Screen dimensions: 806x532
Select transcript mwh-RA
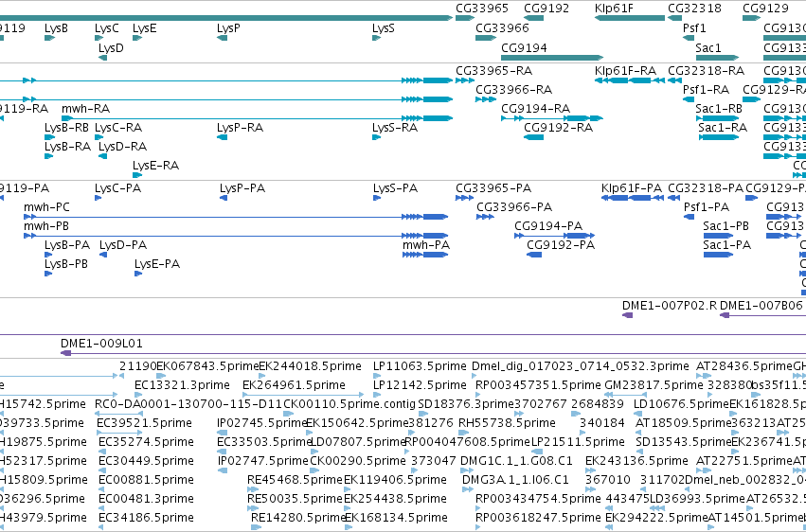[257, 118]
